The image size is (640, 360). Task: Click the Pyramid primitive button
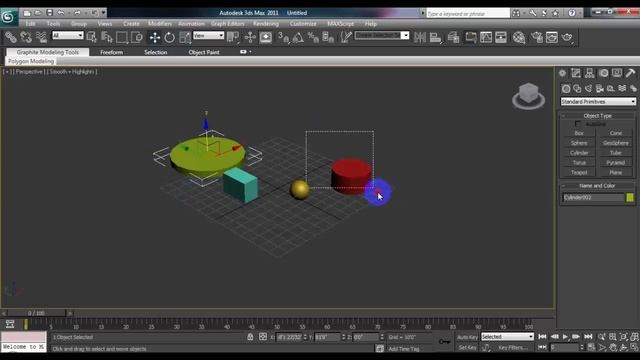pos(616,162)
